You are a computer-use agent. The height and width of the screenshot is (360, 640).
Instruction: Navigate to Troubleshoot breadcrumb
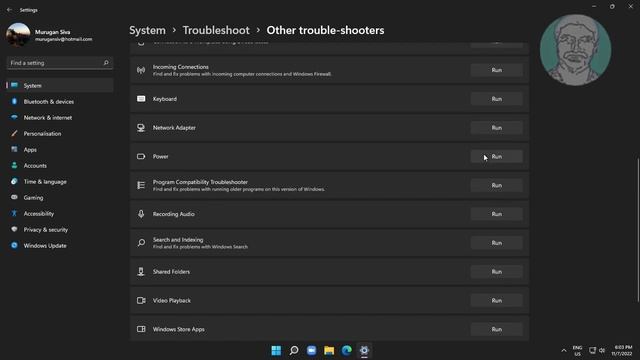(216, 30)
